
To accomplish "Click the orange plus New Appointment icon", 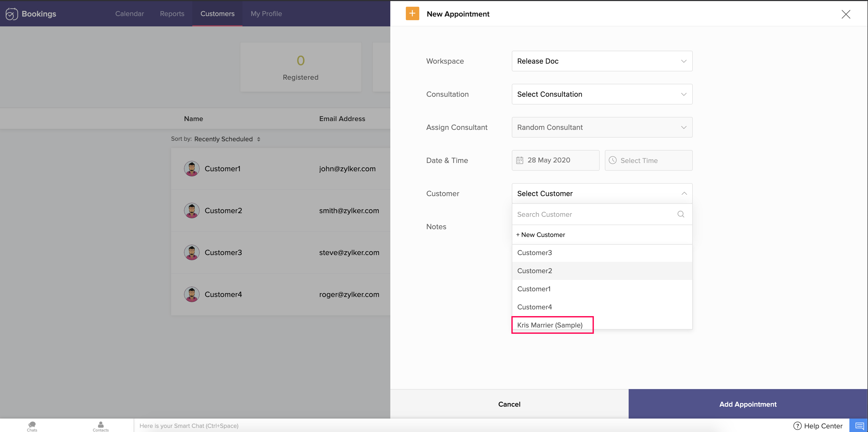I will (412, 13).
